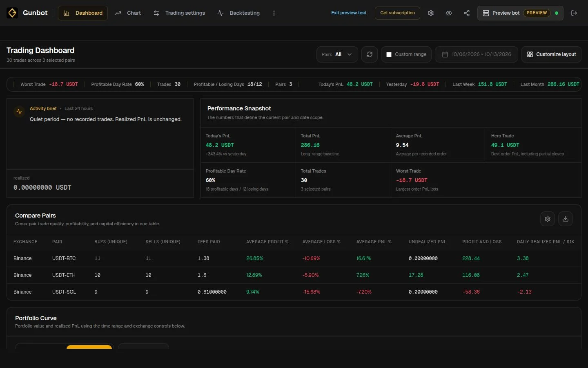Click the Profit and Loss column header
The height and width of the screenshot is (368, 588).
pyautogui.click(x=482, y=242)
